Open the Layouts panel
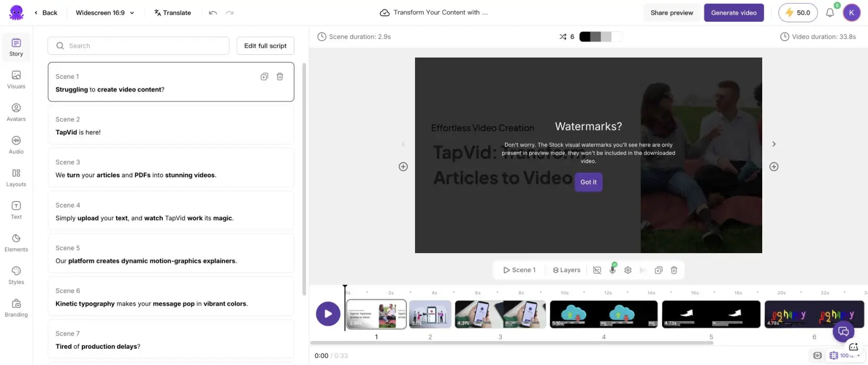 click(x=16, y=178)
